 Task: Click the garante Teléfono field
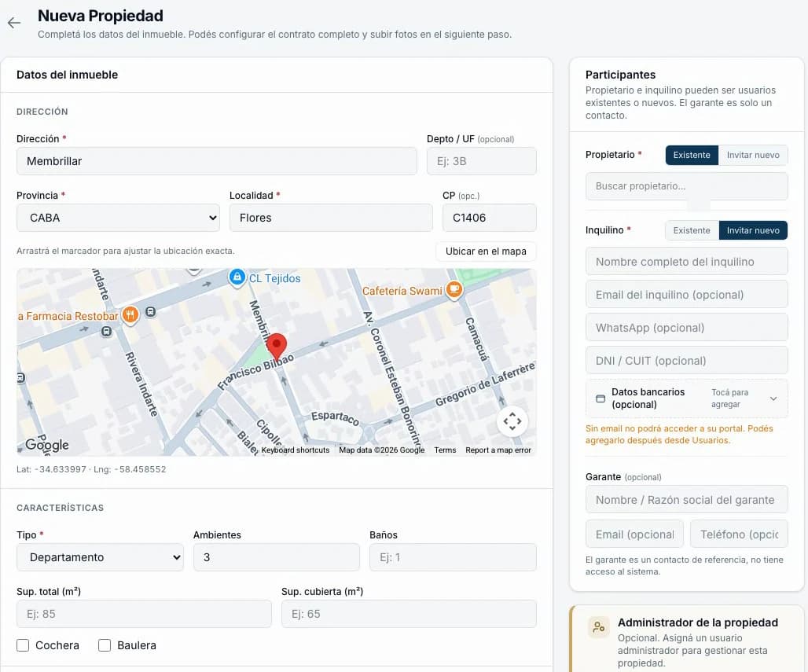tap(739, 534)
